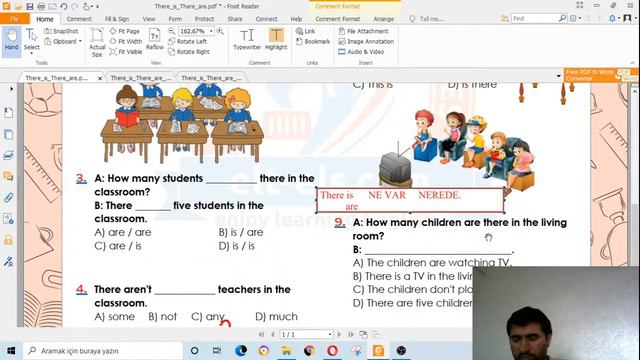Open Opera browser from the taskbar
Image resolution: width=640 pixels, height=360 pixels.
pyautogui.click(x=332, y=351)
